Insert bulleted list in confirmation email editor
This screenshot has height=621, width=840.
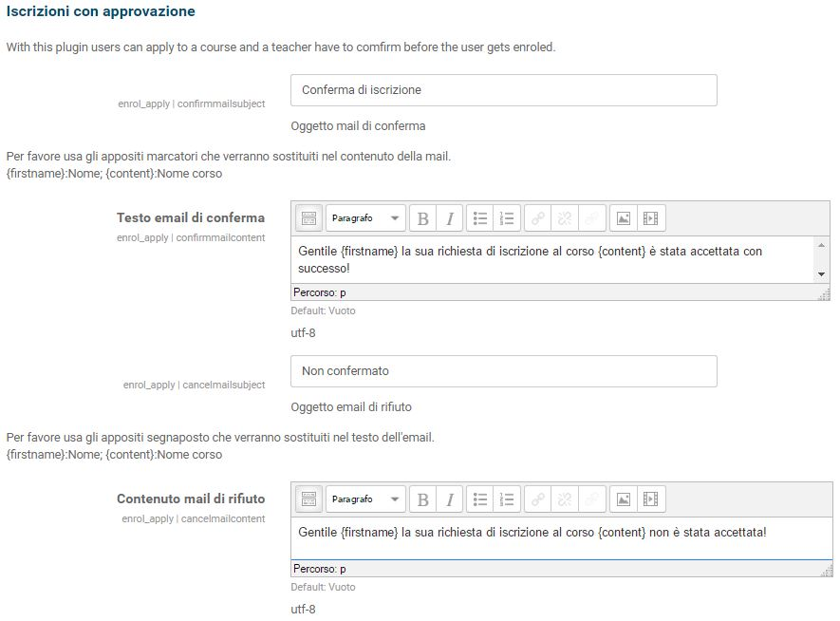[x=480, y=218]
